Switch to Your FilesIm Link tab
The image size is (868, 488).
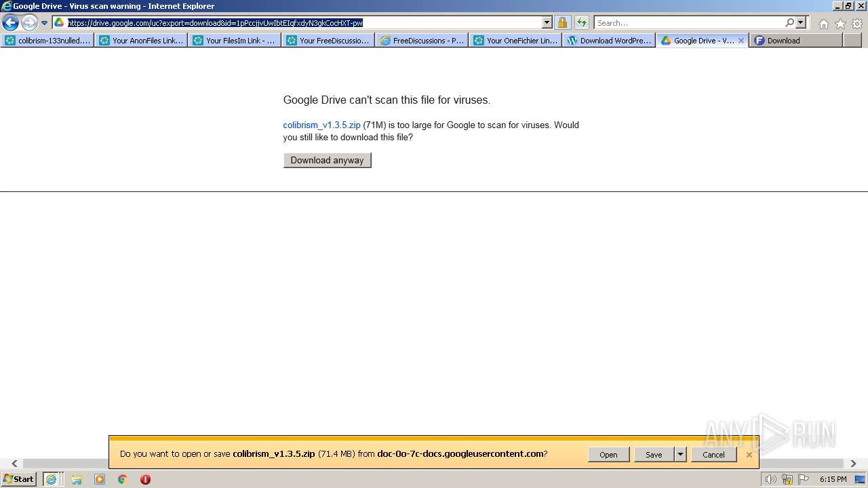(x=235, y=41)
